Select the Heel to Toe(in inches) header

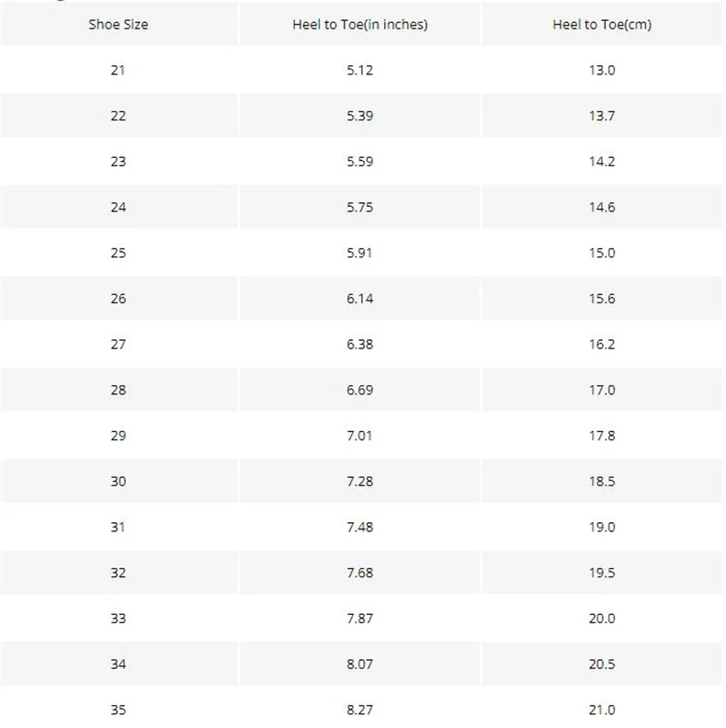(359, 25)
